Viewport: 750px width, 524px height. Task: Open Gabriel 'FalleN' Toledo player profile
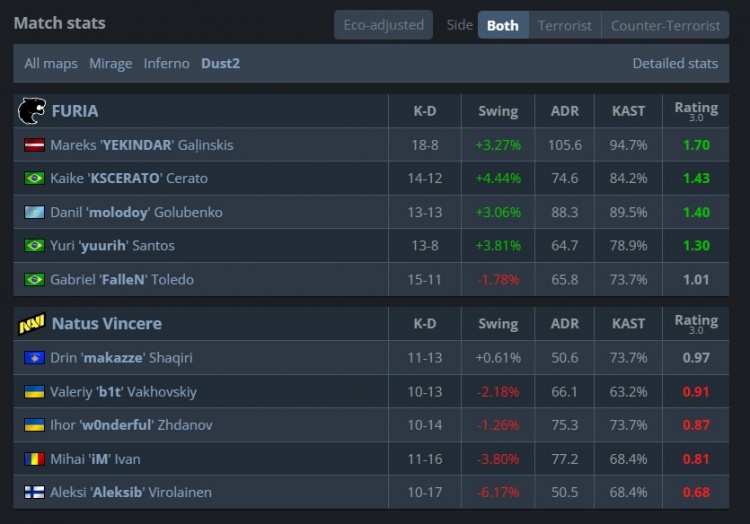tap(122, 280)
